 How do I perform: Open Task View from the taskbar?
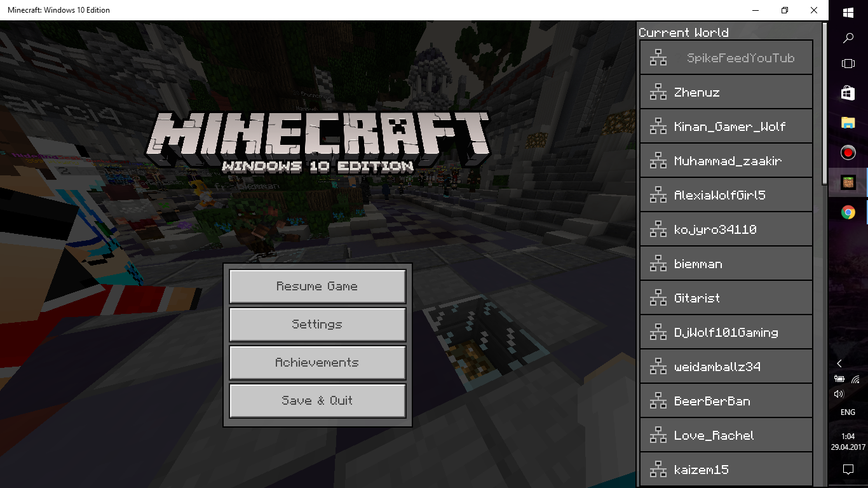[x=848, y=64]
